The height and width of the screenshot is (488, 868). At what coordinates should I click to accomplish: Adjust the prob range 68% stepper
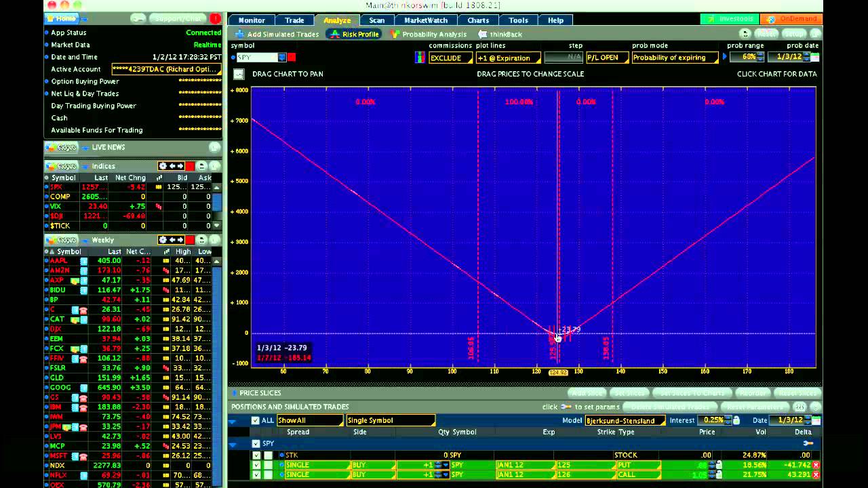click(x=760, y=58)
